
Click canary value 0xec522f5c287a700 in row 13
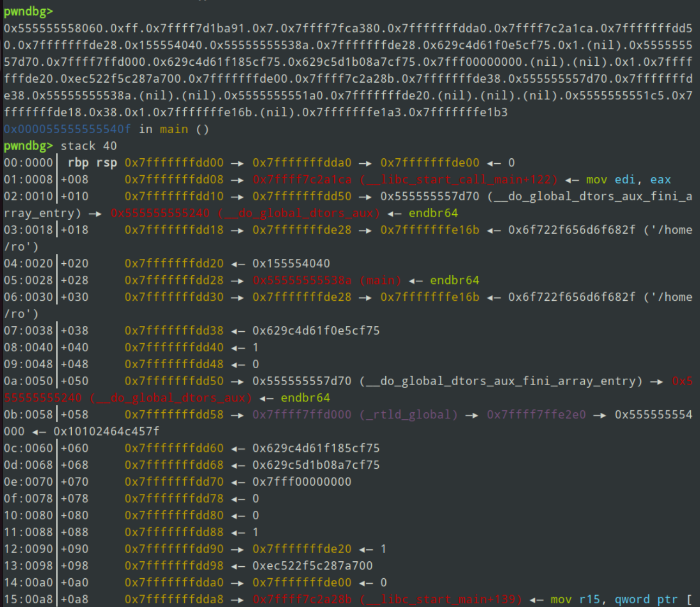tap(312, 566)
